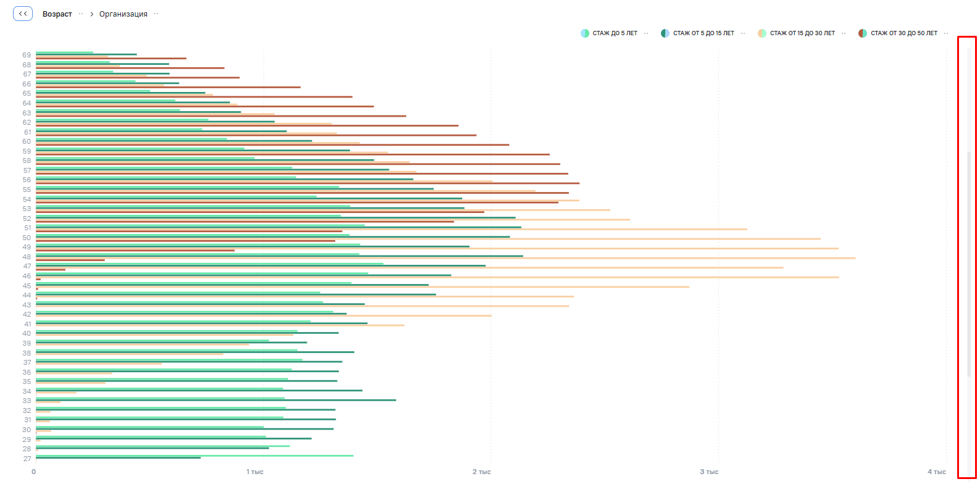Click the dots after СТАЖ ОТ 30 ДО 50 ЛЕТ
The height and width of the screenshot is (492, 980).
tap(946, 33)
